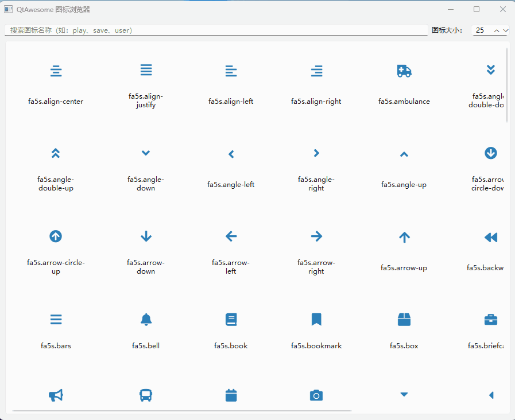Select the angle-down chevron icon

146,153
